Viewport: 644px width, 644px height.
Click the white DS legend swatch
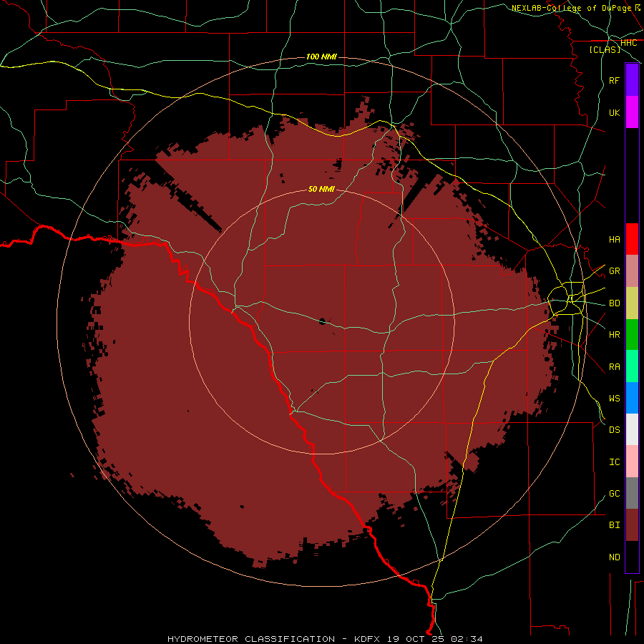click(x=632, y=429)
